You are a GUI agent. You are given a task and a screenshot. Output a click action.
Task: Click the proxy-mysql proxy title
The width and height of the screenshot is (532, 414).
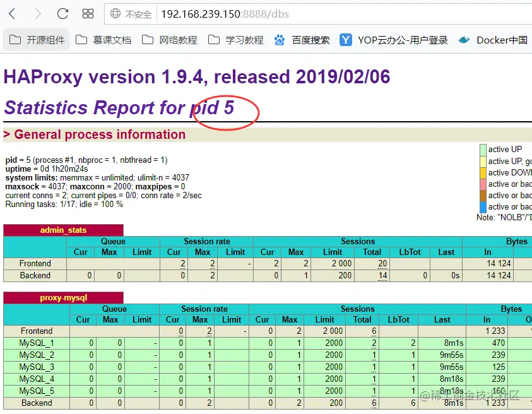click(64, 298)
